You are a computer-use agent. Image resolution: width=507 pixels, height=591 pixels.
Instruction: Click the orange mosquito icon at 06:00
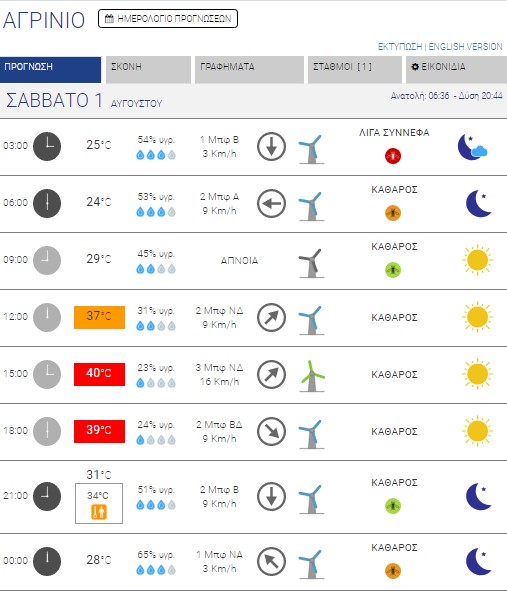click(x=393, y=213)
